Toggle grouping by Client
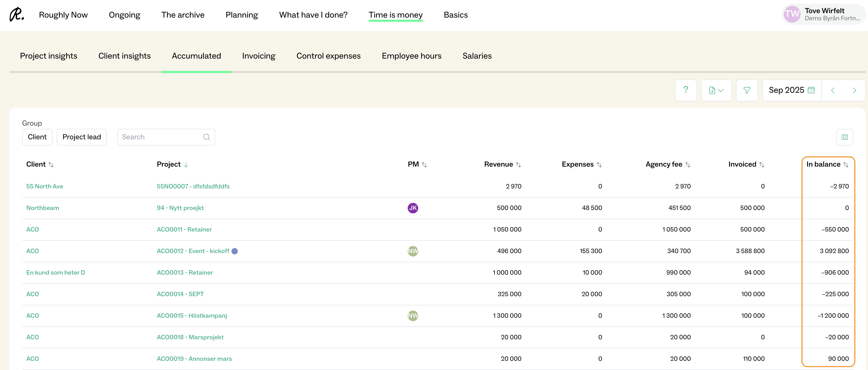Viewport: 868px width, 370px height. click(37, 137)
